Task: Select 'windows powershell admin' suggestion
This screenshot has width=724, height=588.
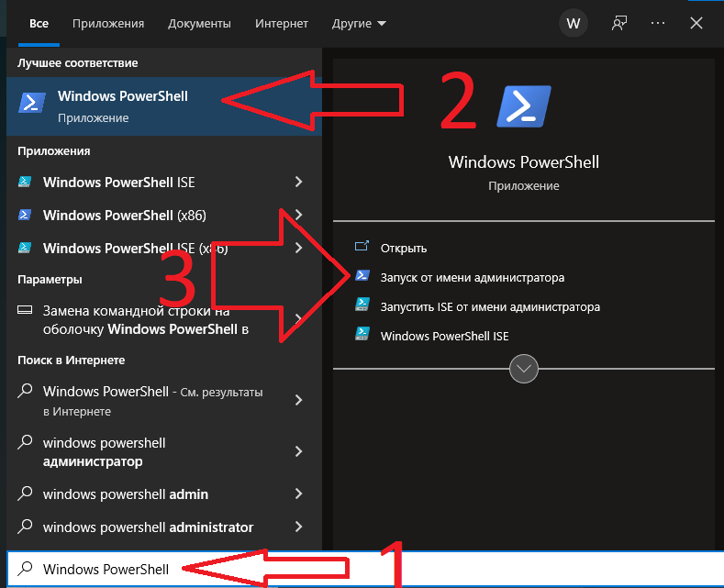Action: click(x=164, y=494)
